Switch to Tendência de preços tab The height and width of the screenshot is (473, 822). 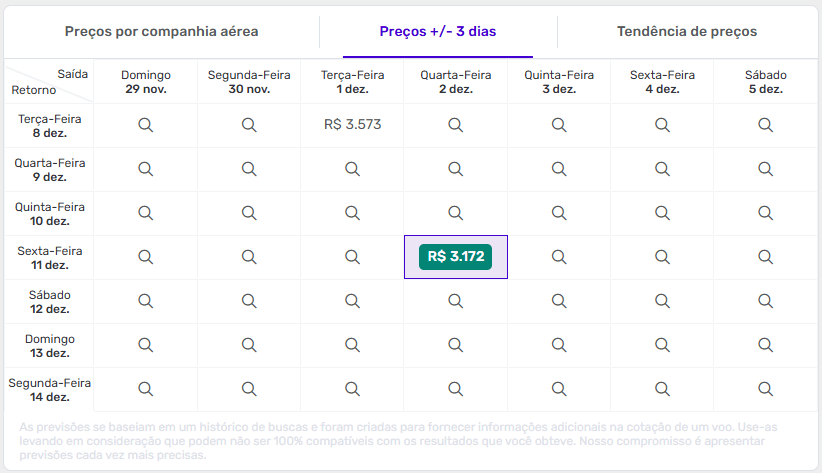point(686,32)
